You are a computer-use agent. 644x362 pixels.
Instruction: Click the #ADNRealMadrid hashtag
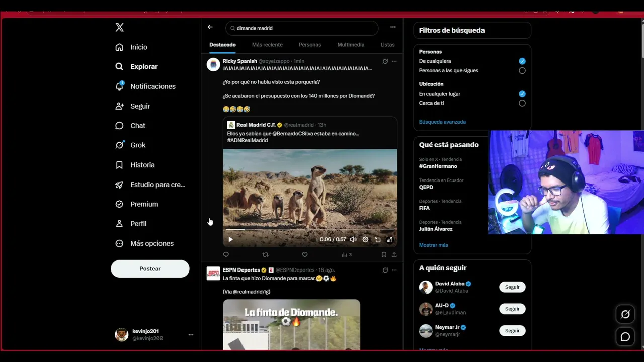click(x=248, y=140)
